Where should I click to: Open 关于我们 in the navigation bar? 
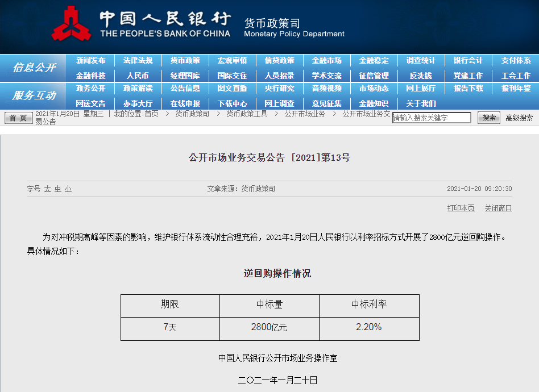pyautogui.click(x=421, y=103)
